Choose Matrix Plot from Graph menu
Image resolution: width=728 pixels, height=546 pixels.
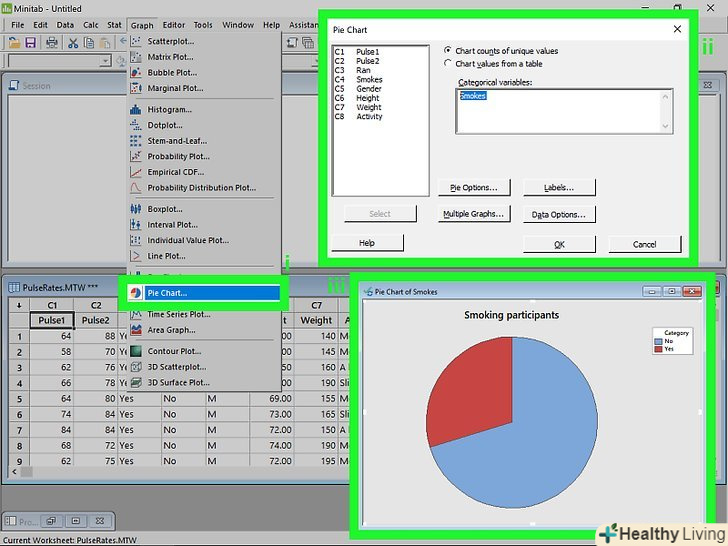pos(170,57)
